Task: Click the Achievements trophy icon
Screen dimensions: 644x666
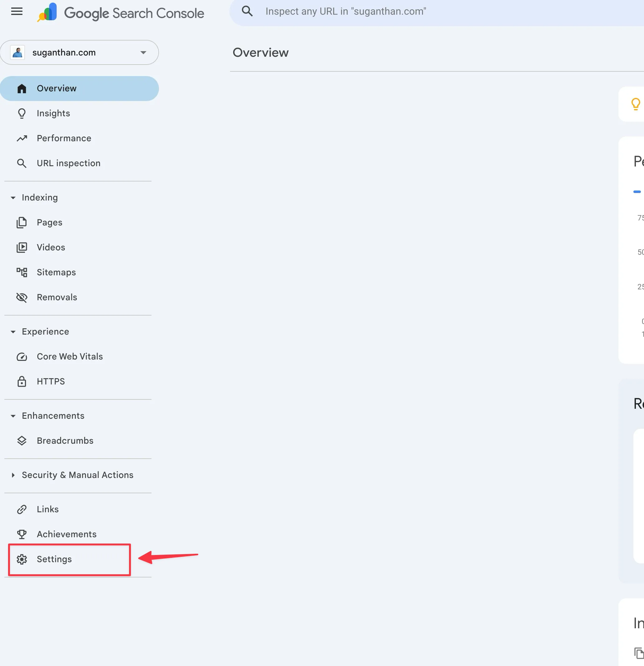Action: [x=22, y=534]
